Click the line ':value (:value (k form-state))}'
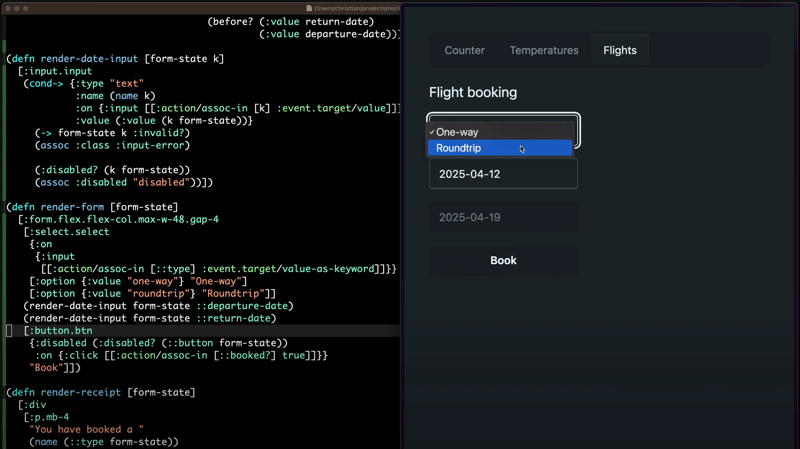This screenshot has height=449, width=800. pyautogui.click(x=164, y=120)
